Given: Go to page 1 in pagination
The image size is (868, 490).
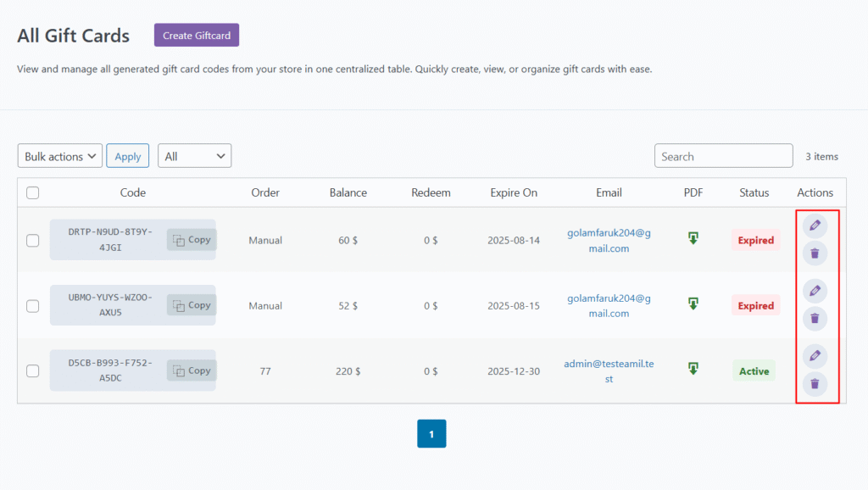Looking at the screenshot, I should coord(431,434).
